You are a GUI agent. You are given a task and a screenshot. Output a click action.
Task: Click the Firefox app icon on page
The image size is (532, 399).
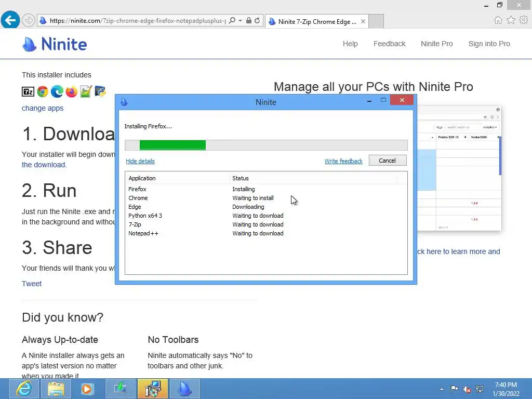[72, 91]
